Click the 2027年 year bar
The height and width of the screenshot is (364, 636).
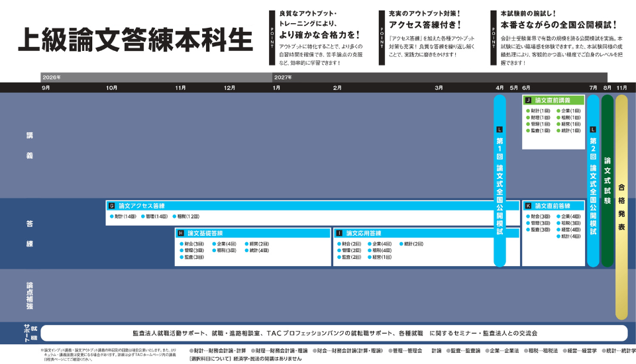(x=440, y=77)
